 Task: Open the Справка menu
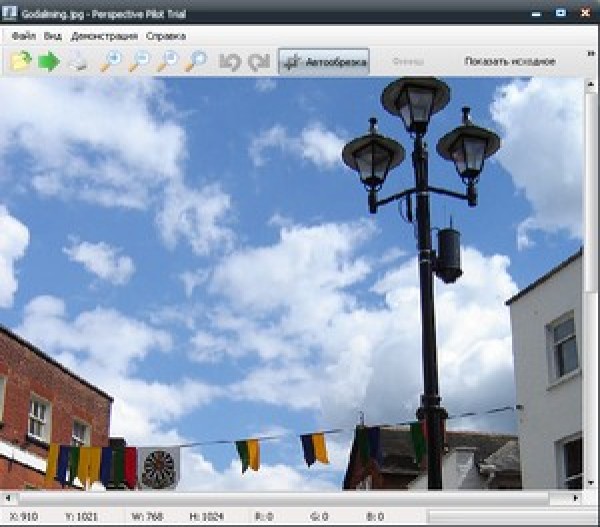pyautogui.click(x=165, y=35)
